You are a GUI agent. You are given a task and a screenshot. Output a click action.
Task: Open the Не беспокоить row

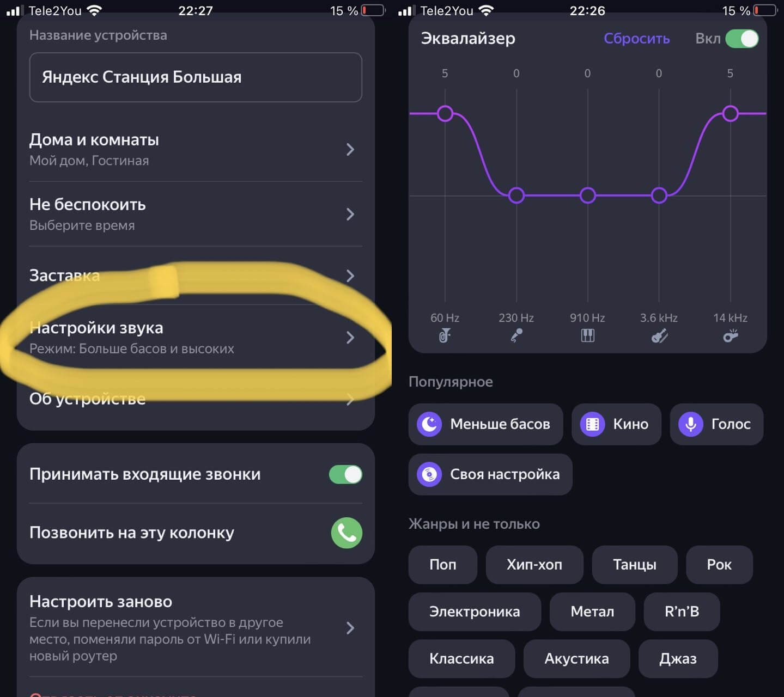coord(196,214)
